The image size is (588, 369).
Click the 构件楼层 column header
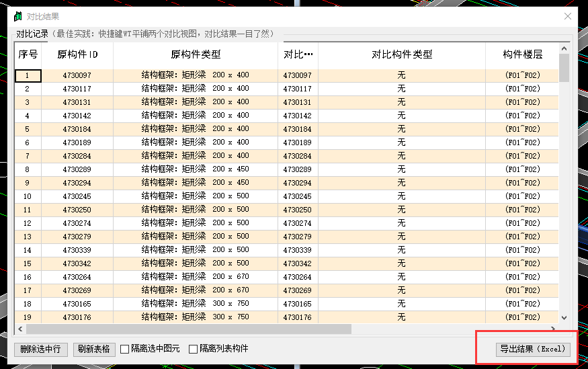tap(522, 54)
